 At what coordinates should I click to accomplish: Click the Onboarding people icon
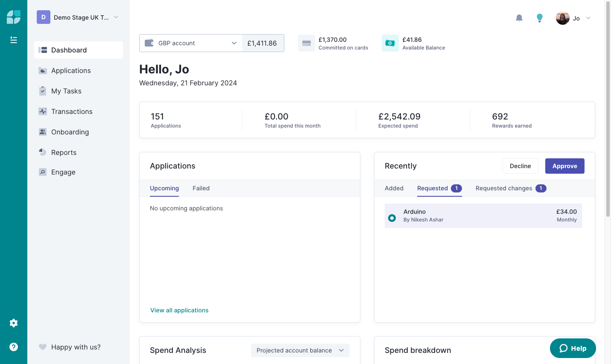click(x=43, y=132)
